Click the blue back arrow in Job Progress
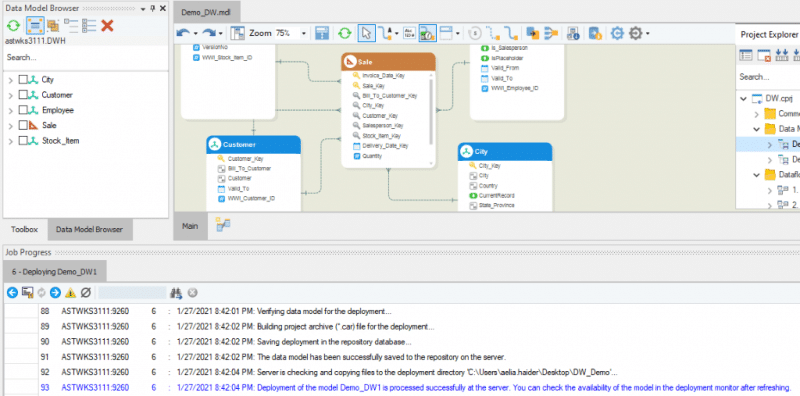 13,293
